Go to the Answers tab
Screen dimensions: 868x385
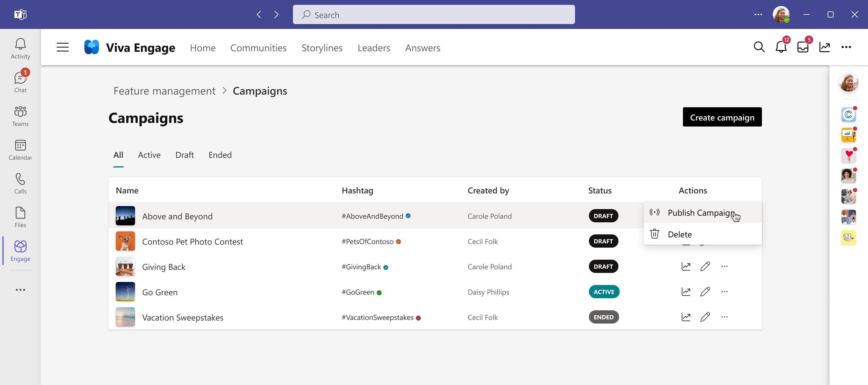point(423,48)
